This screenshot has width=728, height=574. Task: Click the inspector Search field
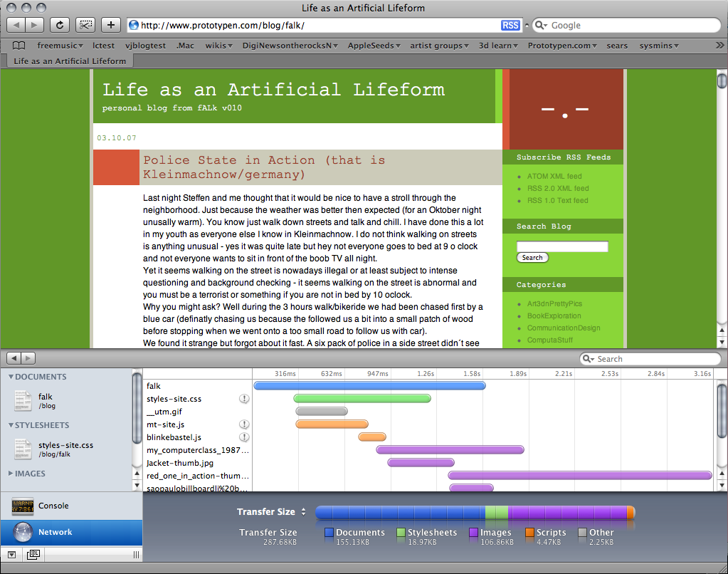[650, 359]
